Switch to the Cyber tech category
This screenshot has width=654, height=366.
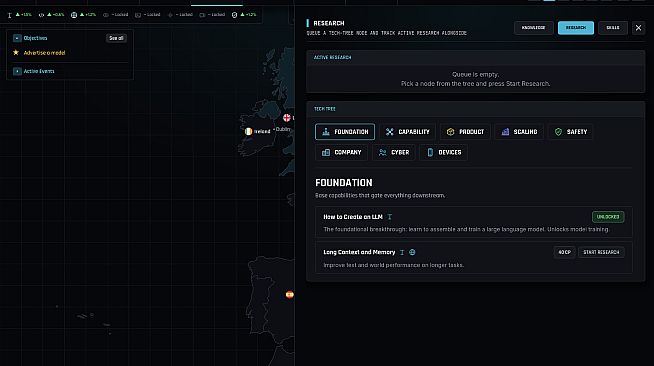click(394, 153)
